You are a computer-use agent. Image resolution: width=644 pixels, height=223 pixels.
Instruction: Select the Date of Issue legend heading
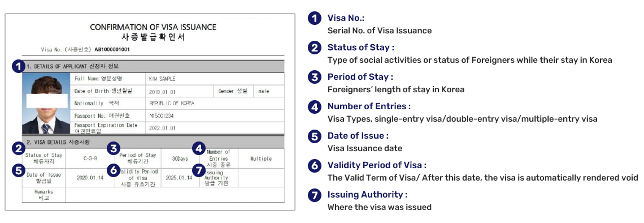[x=358, y=136]
